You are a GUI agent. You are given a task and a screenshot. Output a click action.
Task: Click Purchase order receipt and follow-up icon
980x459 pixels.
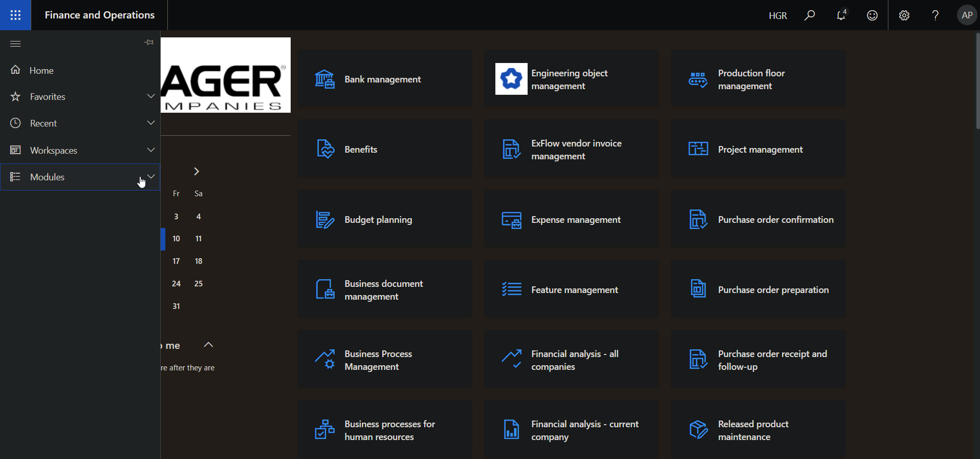tap(698, 360)
